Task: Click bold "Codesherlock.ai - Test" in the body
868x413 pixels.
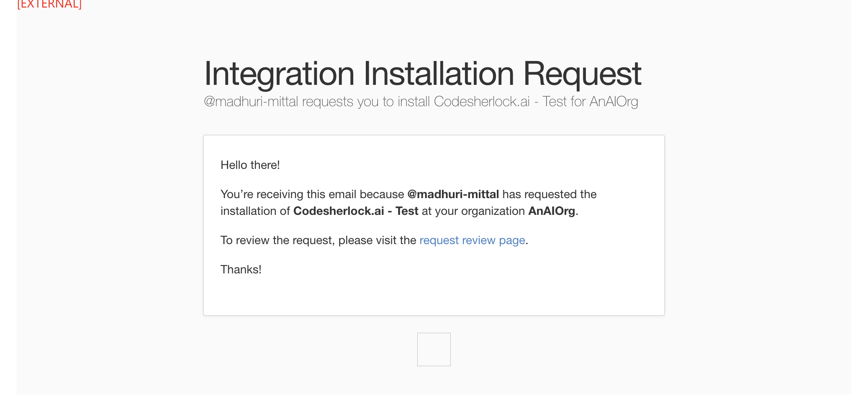Action: tap(355, 211)
